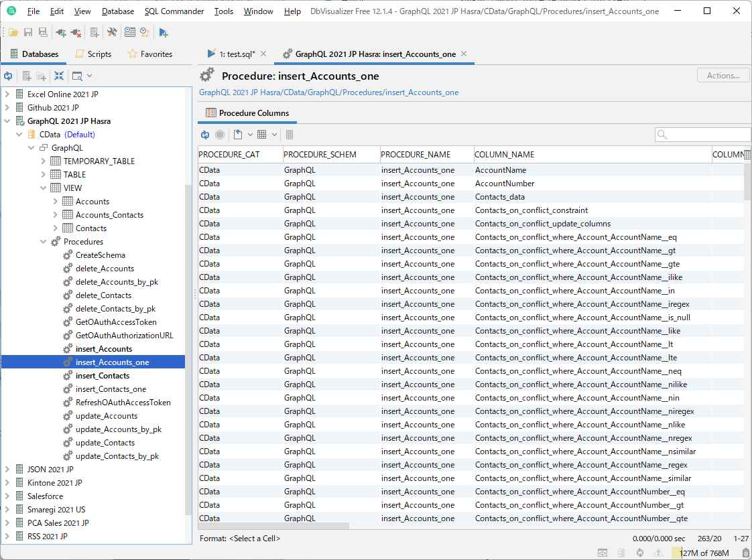The image size is (752, 560).
Task: Select the Accounts_Contacts view
Action: (109, 215)
